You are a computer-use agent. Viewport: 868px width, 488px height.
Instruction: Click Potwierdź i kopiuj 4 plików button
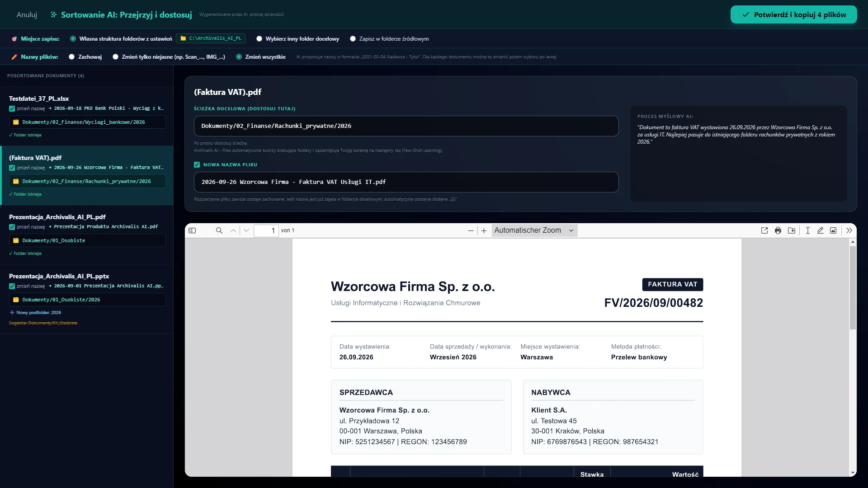click(x=793, y=14)
